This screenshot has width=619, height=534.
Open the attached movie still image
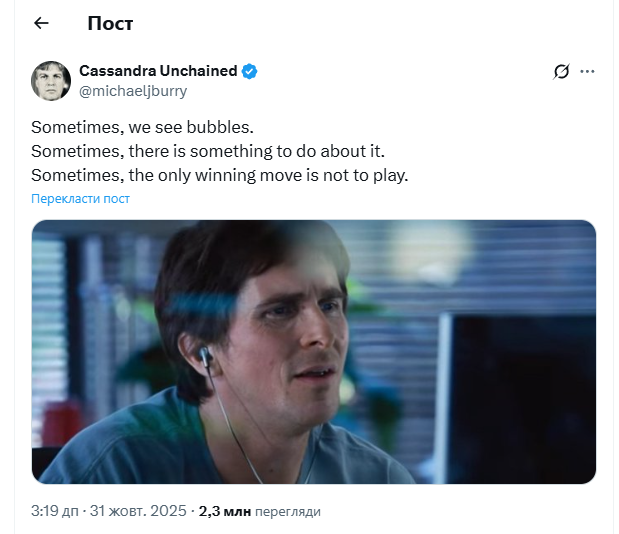click(x=313, y=351)
